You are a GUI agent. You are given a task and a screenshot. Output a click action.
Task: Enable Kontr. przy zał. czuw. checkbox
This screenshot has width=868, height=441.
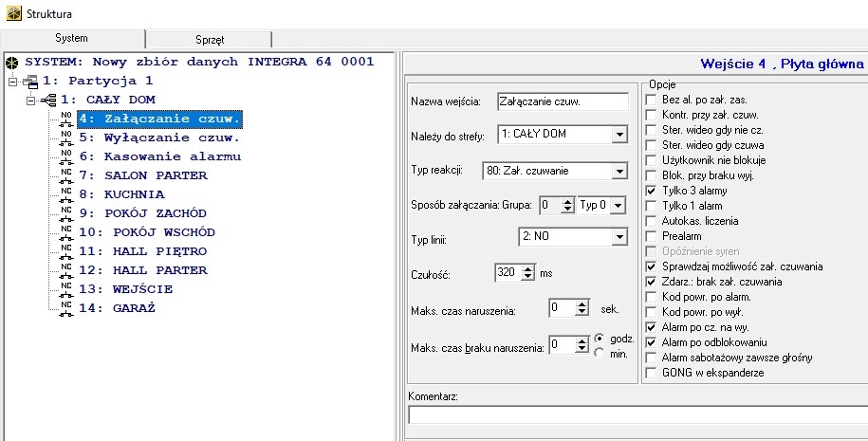pos(651,115)
